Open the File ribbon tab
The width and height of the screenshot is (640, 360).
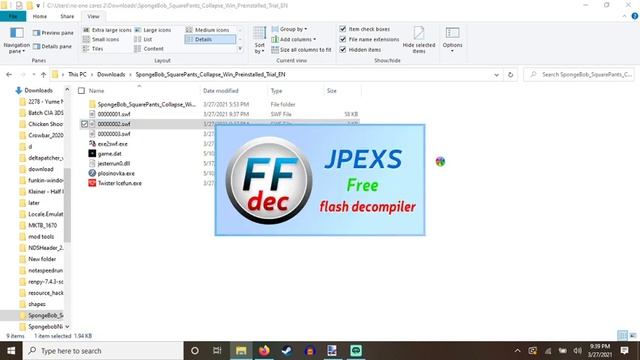tap(13, 16)
